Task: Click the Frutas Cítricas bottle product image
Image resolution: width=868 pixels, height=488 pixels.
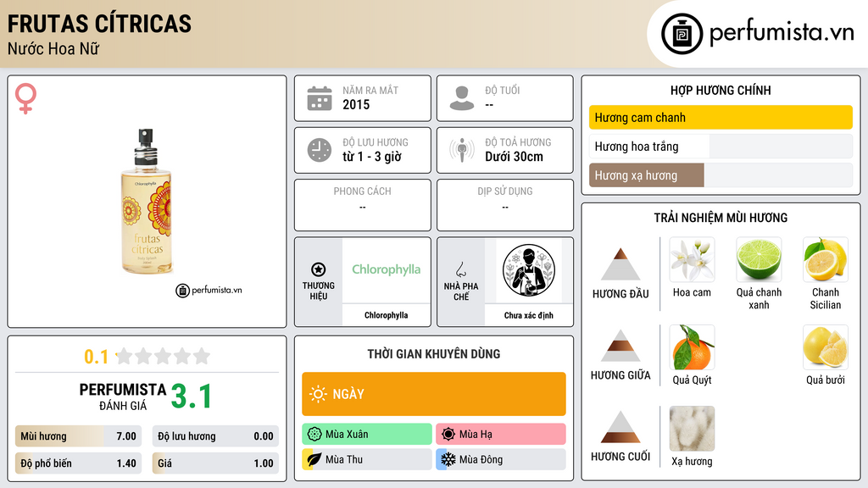Action: pos(147,202)
